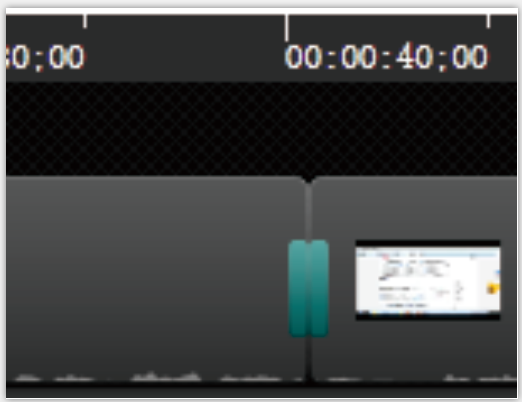
Task: Click the 00:00:40;00 timecode label on the ruler
Action: [x=386, y=57]
